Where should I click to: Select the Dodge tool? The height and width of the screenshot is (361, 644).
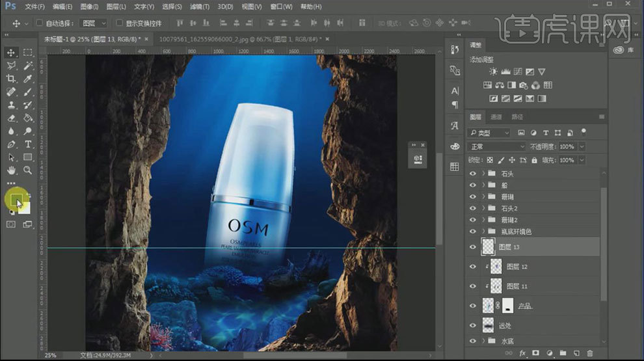tap(27, 131)
